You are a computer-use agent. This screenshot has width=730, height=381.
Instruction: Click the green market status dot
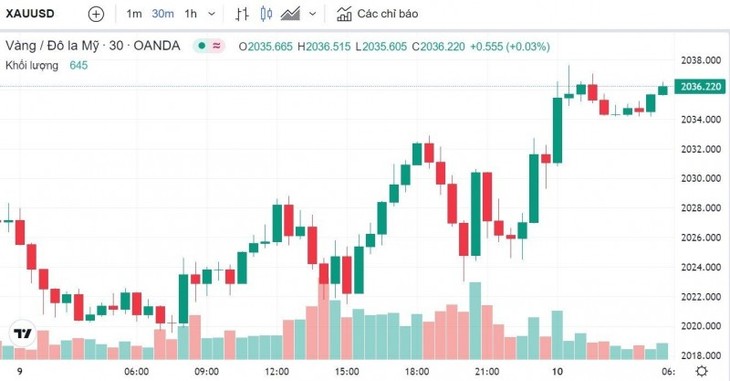pyautogui.click(x=202, y=46)
